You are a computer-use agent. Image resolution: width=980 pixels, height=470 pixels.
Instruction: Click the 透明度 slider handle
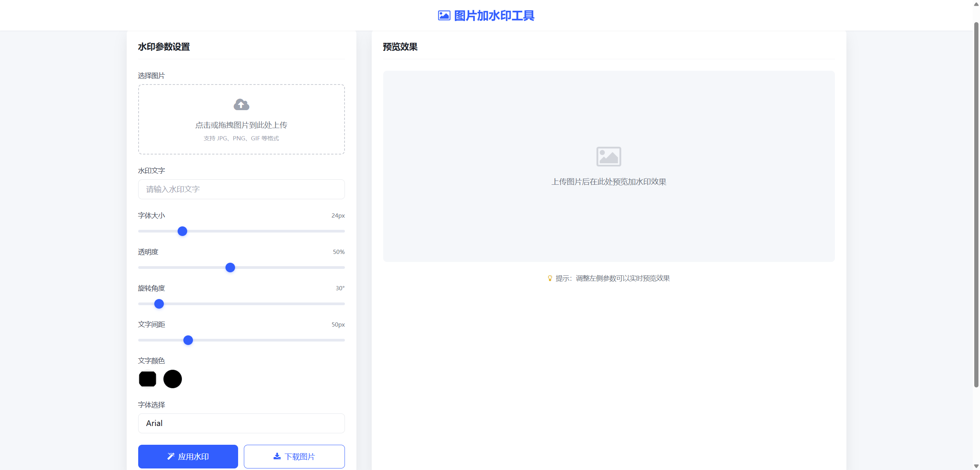pyautogui.click(x=230, y=268)
